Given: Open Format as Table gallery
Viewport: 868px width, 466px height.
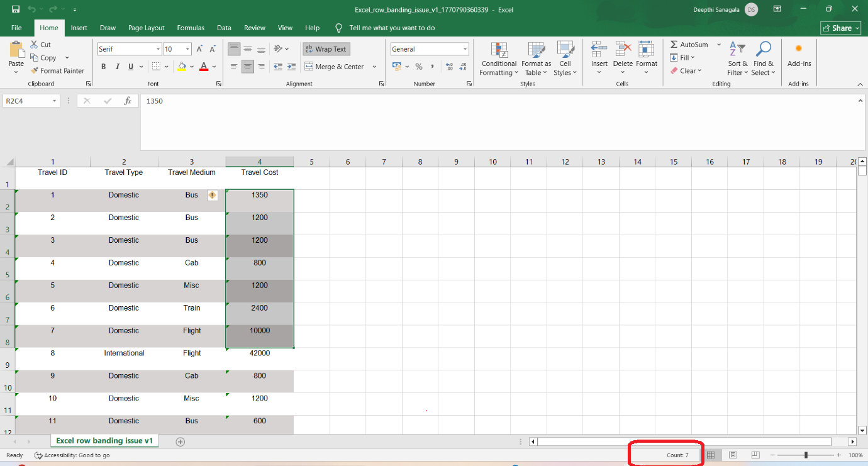Looking at the screenshot, I should (x=536, y=59).
